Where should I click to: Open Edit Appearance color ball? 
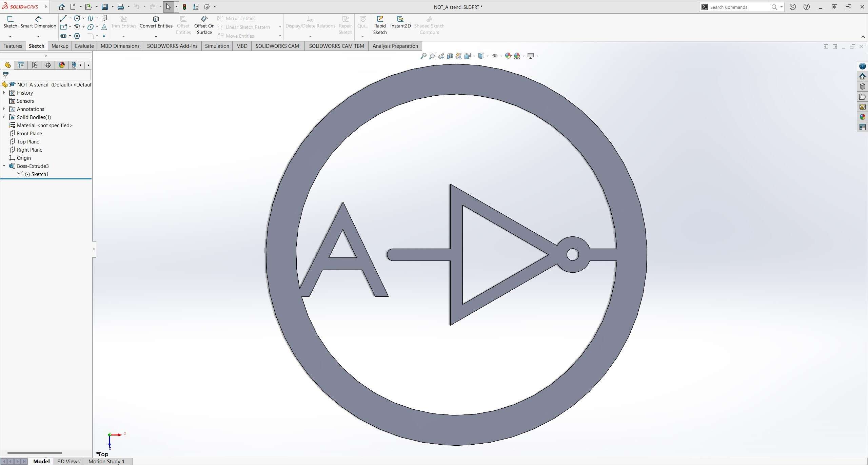[508, 56]
